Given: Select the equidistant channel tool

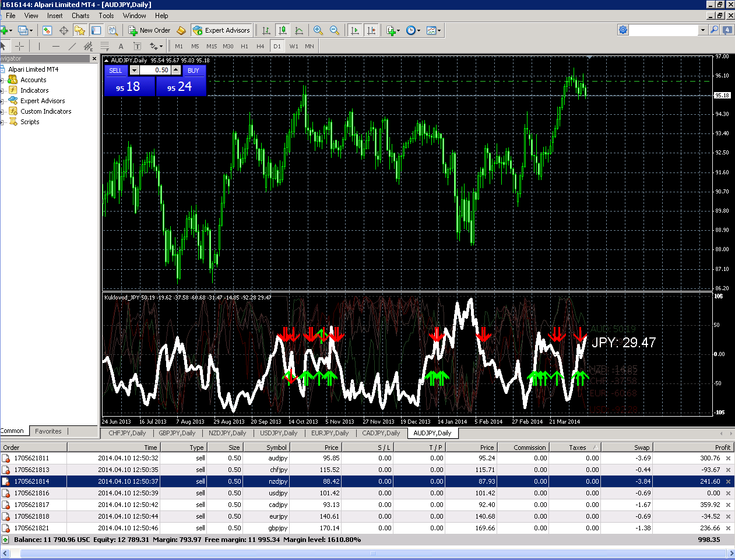Looking at the screenshot, I should [x=88, y=46].
